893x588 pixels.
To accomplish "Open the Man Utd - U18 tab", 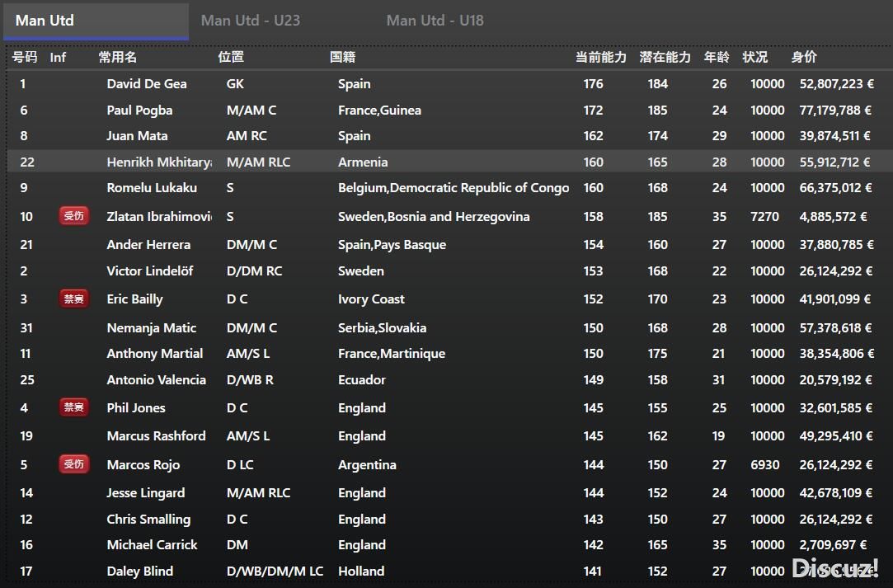I will 435,21.
